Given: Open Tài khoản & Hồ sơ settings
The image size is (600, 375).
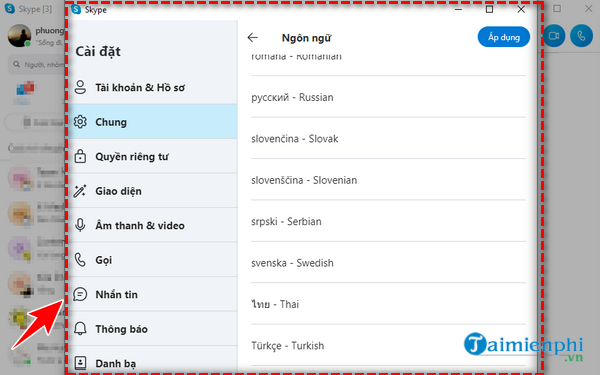Looking at the screenshot, I should click(x=153, y=87).
